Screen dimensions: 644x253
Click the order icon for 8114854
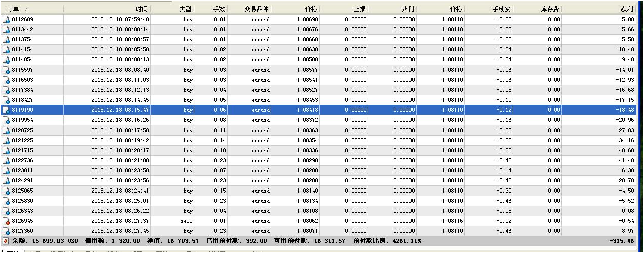coord(6,59)
